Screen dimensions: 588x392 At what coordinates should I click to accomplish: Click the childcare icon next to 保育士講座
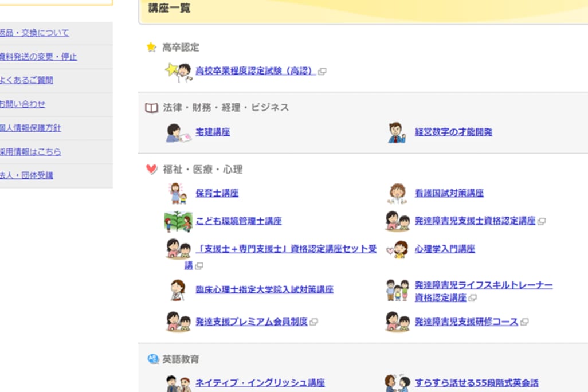178,194
